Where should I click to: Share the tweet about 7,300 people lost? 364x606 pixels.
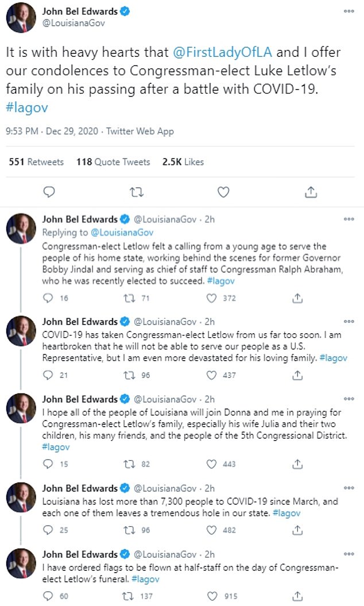pos(298,530)
